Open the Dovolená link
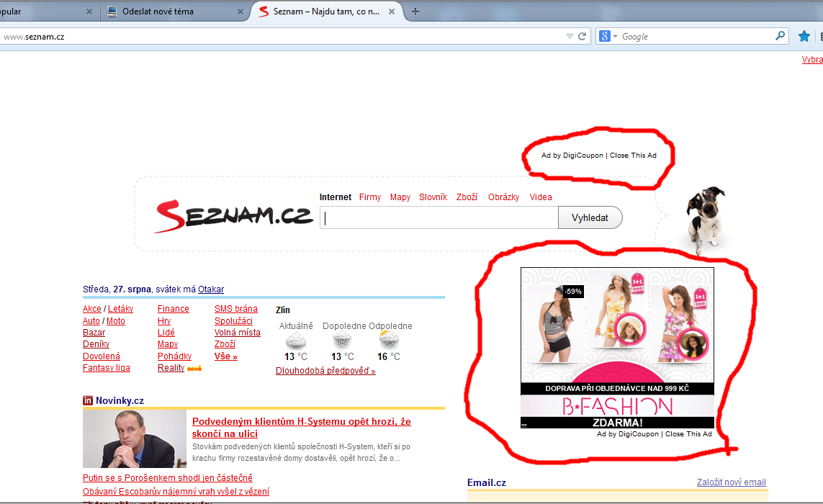Viewport: 823px width, 504px height. pyautogui.click(x=102, y=356)
